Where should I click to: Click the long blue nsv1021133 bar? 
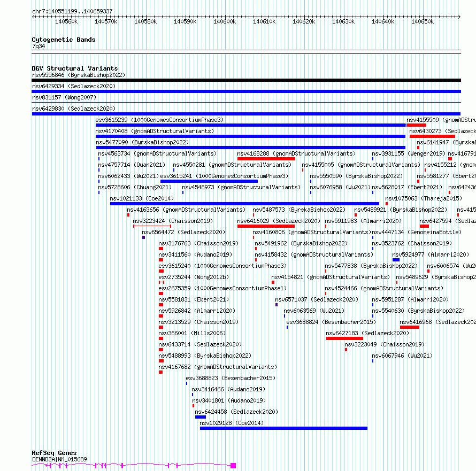pyautogui.click(x=244, y=204)
